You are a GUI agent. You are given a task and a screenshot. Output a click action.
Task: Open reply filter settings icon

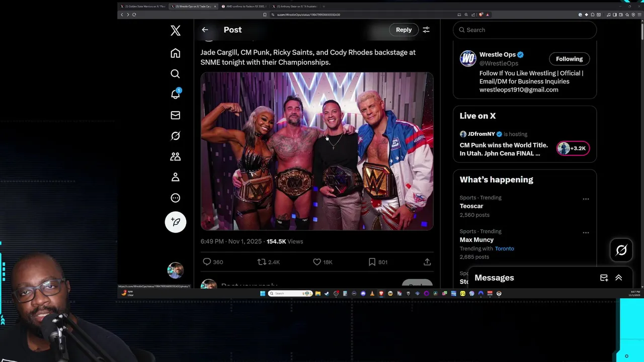pyautogui.click(x=426, y=30)
